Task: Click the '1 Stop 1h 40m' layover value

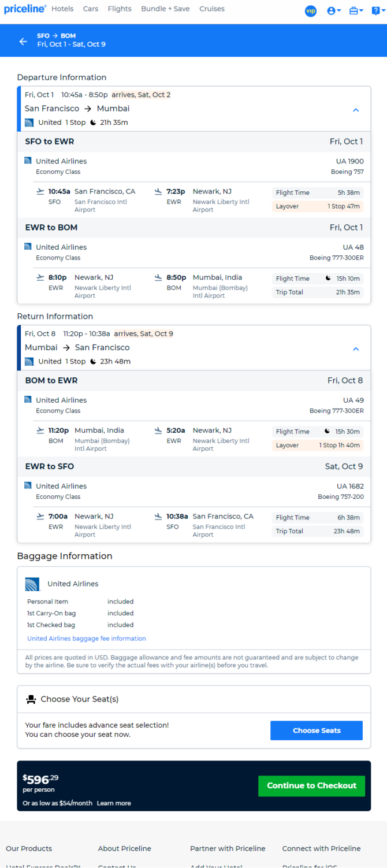Action: (340, 446)
